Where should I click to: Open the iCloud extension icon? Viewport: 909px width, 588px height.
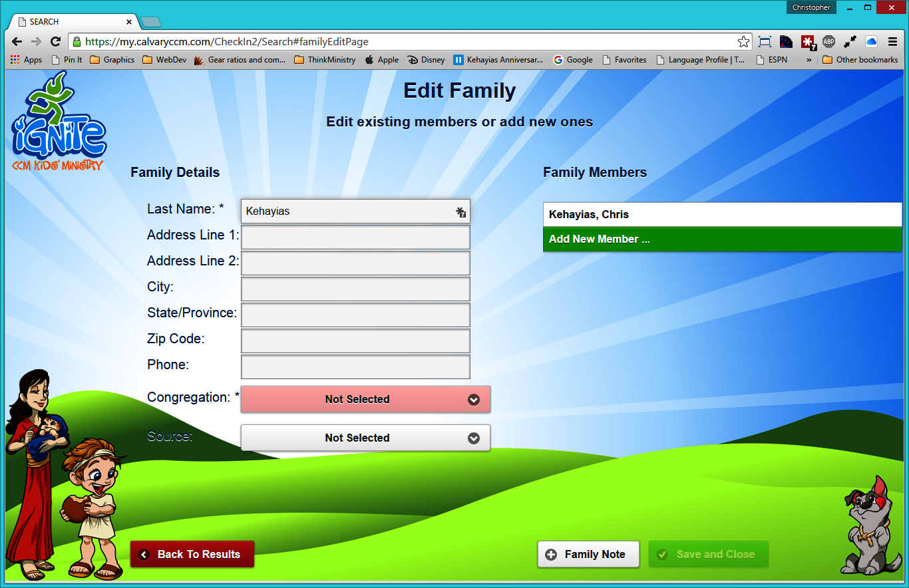pos(871,41)
